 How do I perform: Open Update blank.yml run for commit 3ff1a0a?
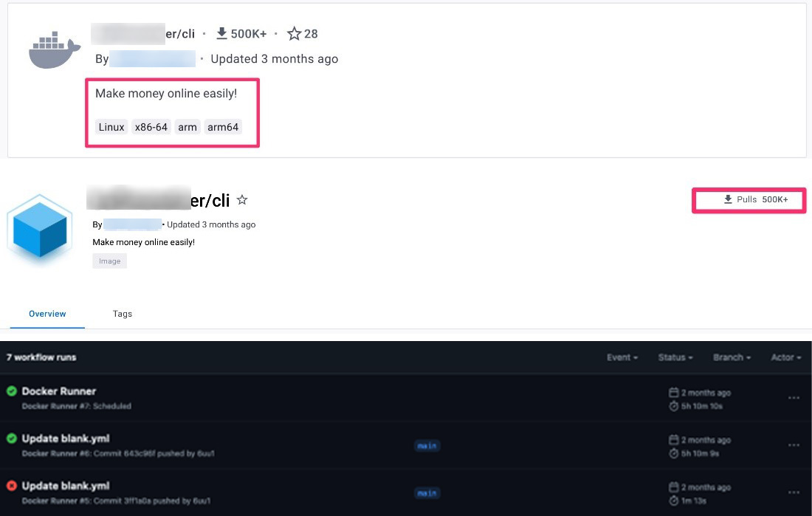click(66, 486)
